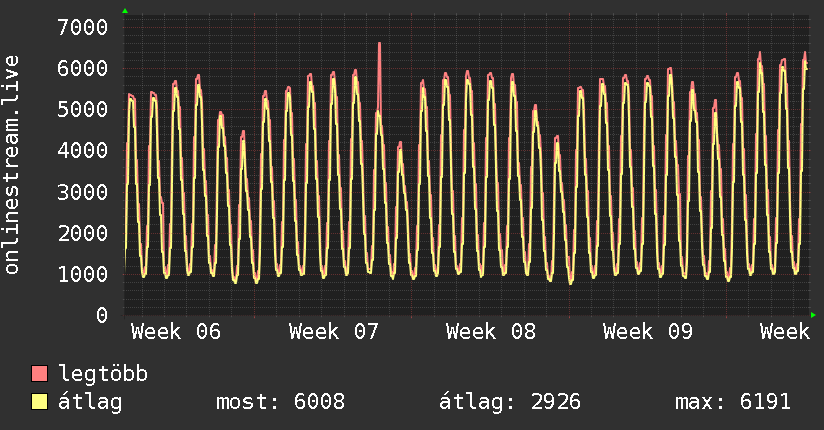The height and width of the screenshot is (430, 824).
Task: Click the onlinestream.live vertical axis title
Action: point(11,165)
